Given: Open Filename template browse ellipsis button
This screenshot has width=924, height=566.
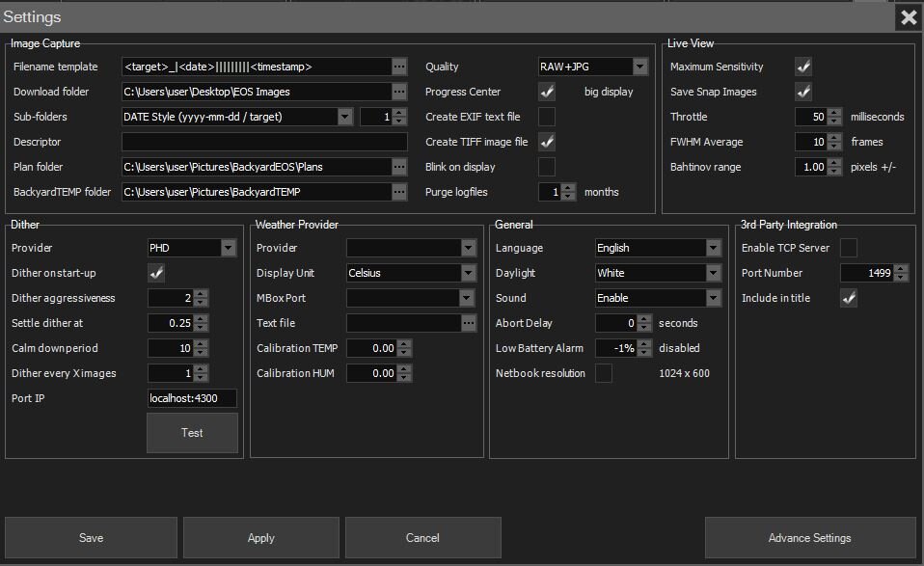Looking at the screenshot, I should (399, 67).
